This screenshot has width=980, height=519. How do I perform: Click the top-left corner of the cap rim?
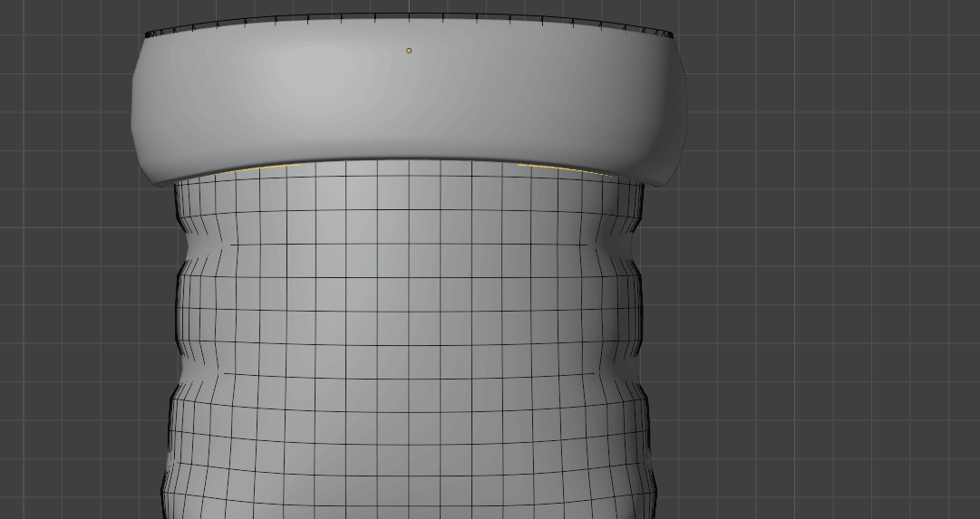tap(147, 36)
